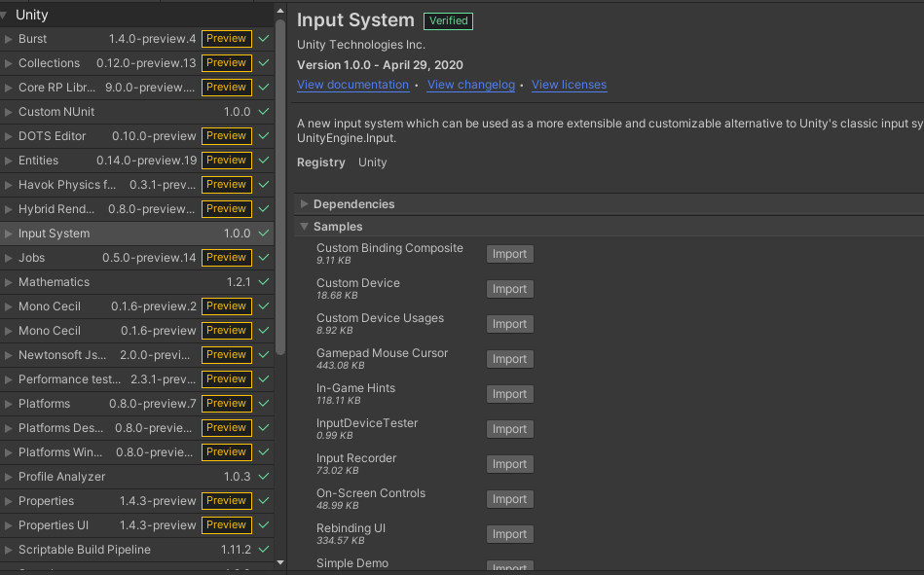The width and height of the screenshot is (924, 575).
Task: Import the Rebinding UI sample
Action: [x=509, y=533]
